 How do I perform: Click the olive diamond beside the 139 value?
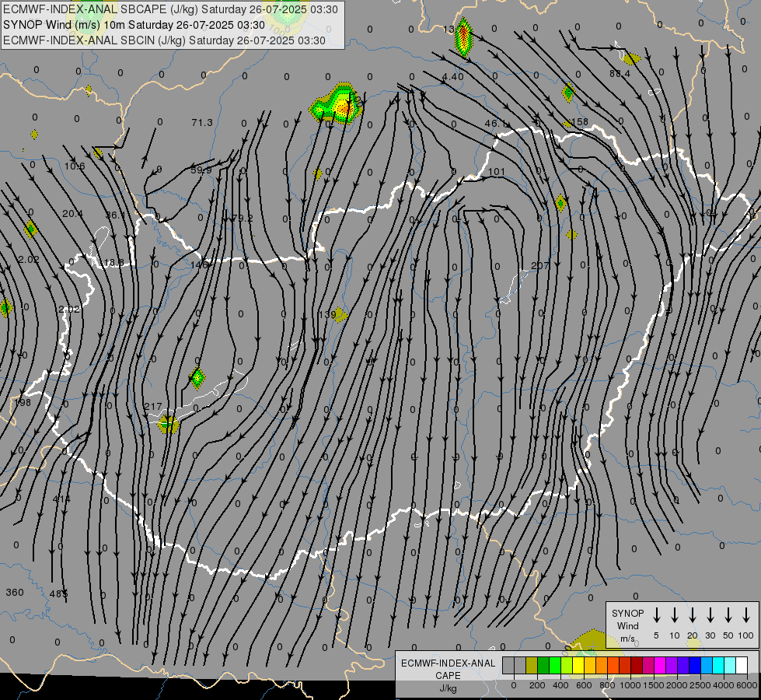coord(340,315)
